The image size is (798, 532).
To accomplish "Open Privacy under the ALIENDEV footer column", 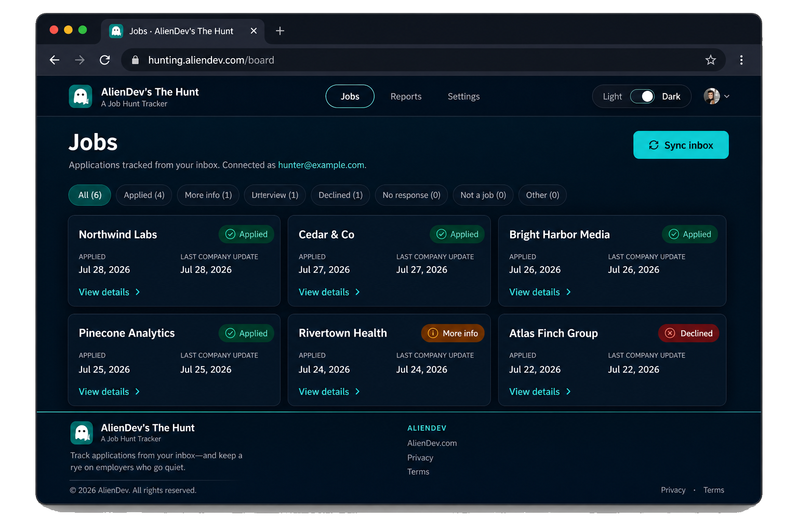I will [x=420, y=458].
